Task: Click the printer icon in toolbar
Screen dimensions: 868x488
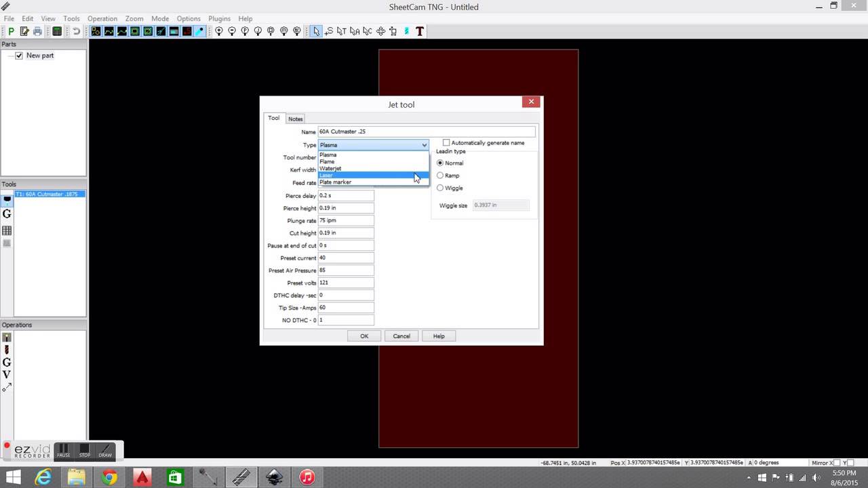Action: [37, 31]
